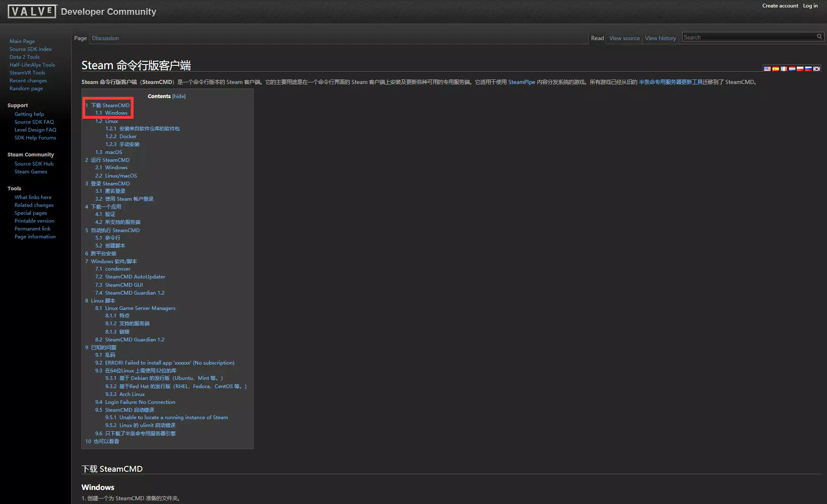Screen dimensions: 827x504
Task: Switch to View source tab
Action: 624,38
